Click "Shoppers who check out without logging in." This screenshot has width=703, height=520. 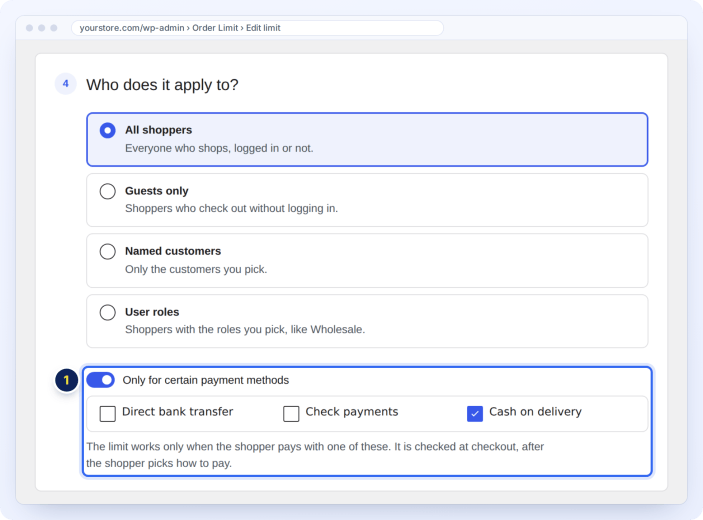[231, 208]
